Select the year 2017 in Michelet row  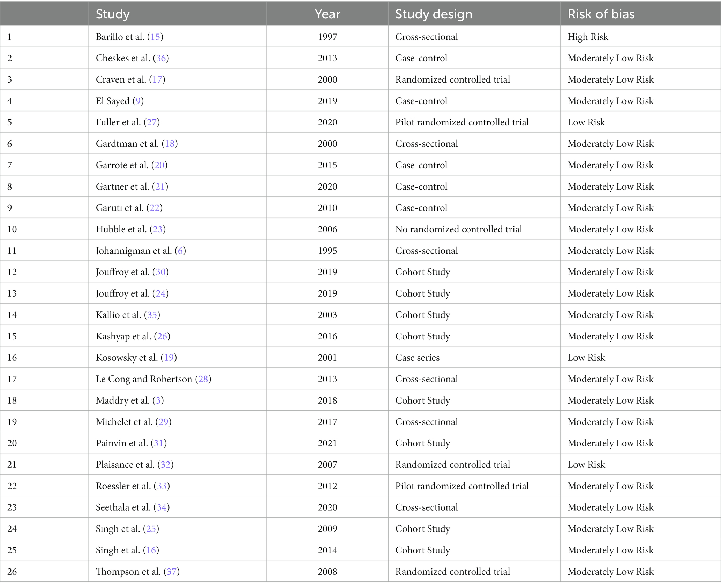click(x=327, y=422)
